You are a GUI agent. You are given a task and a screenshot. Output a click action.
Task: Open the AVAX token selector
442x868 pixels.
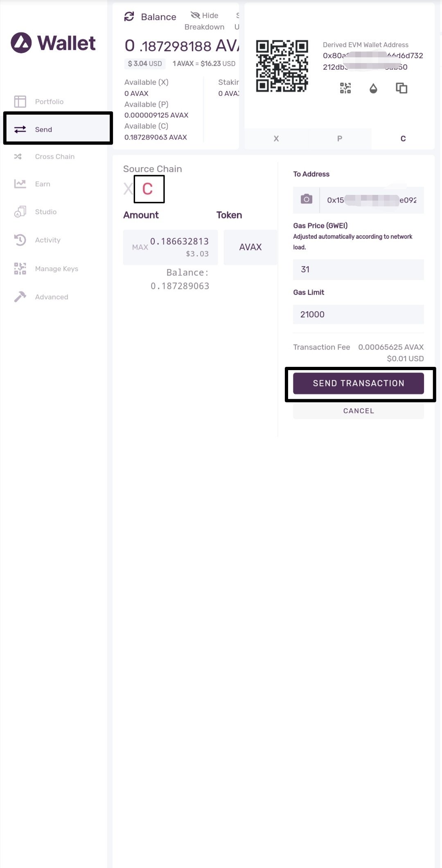tap(250, 247)
